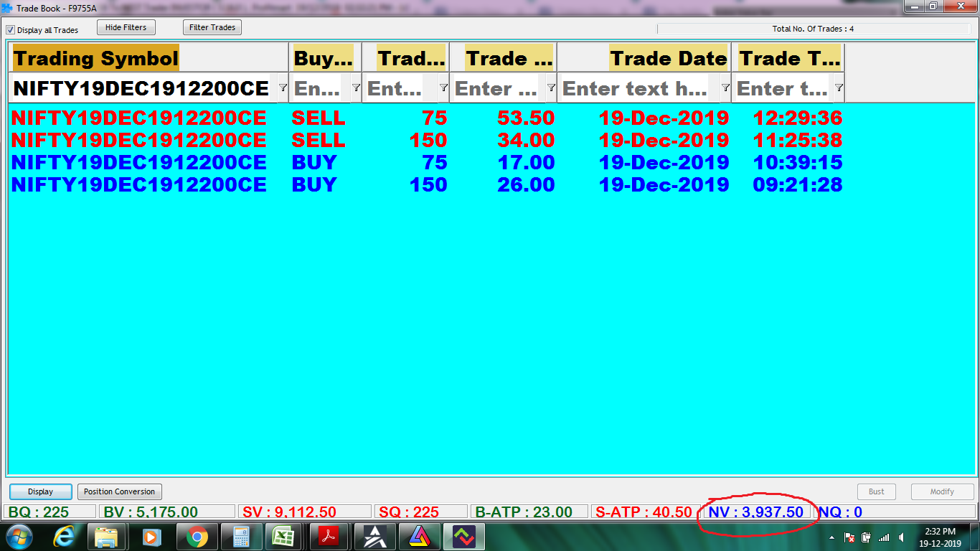Open Windows Explorer folder icon
Viewport: 980px width, 551px height.
(107, 537)
